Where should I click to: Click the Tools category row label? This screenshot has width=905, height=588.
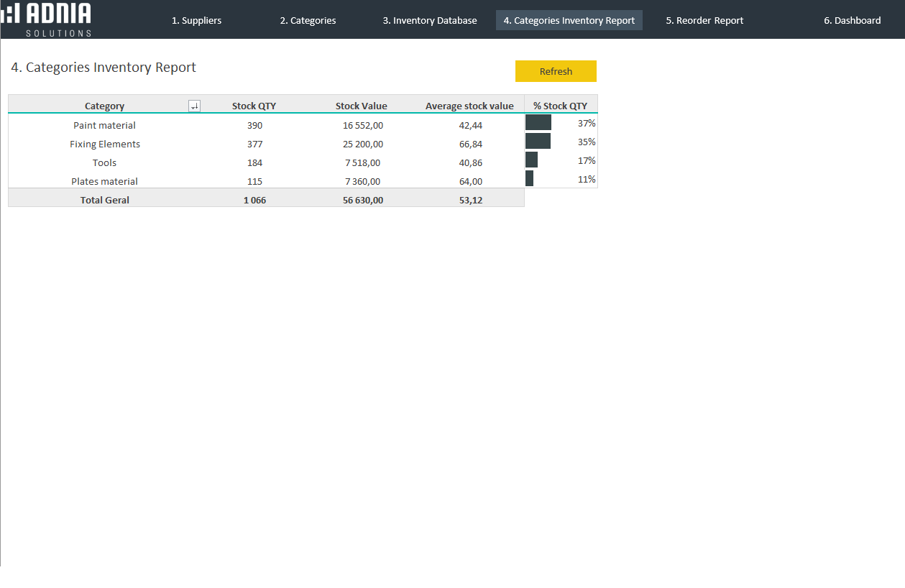(x=104, y=163)
